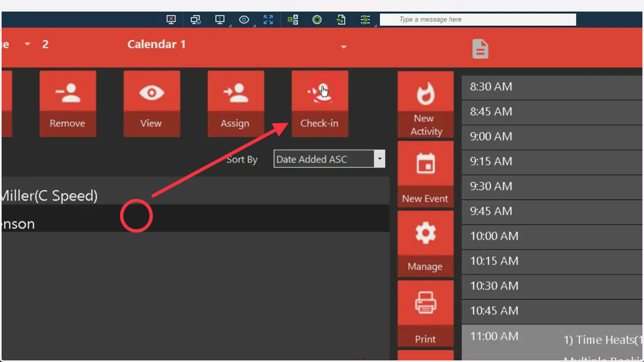Open the Sort By Date Added ASC dropdown
This screenshot has width=644, height=362.
tap(330, 159)
